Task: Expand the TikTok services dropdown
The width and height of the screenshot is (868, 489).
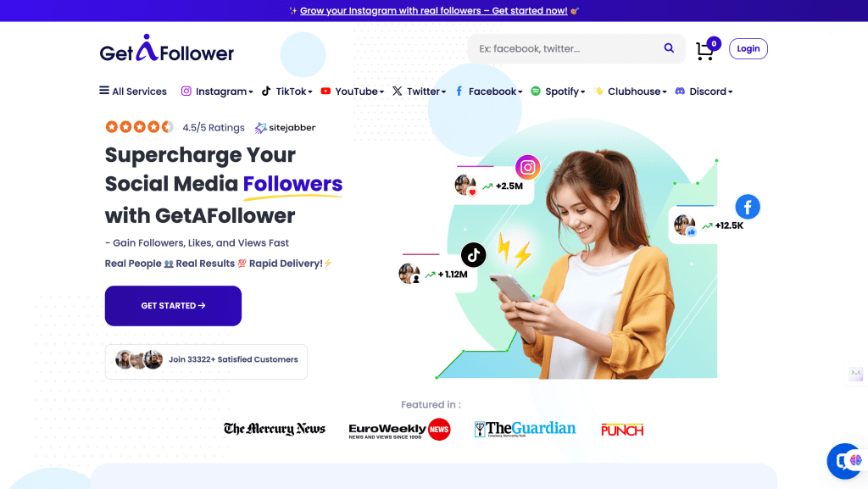Action: pyautogui.click(x=287, y=92)
